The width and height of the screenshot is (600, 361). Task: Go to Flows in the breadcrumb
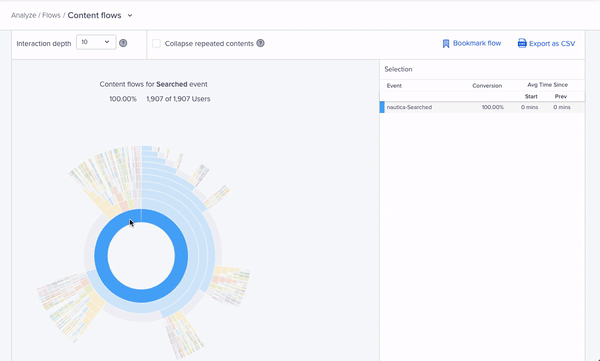tap(51, 15)
